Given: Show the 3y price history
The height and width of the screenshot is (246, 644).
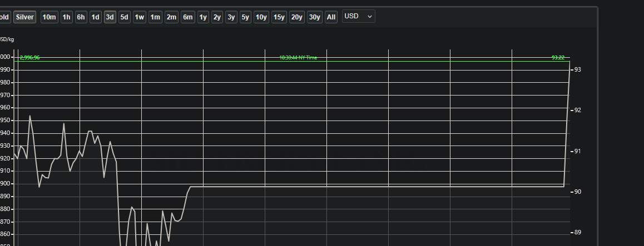Looking at the screenshot, I should (231, 17).
